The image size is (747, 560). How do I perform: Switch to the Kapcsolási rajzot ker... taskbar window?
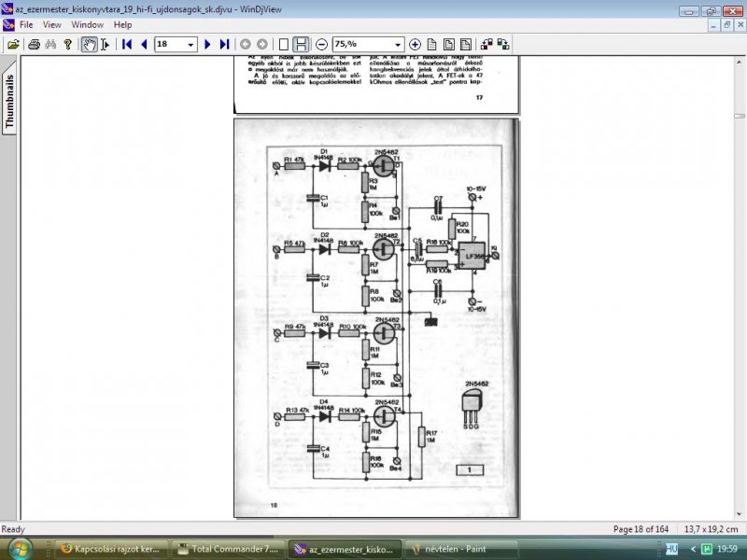click(112, 549)
